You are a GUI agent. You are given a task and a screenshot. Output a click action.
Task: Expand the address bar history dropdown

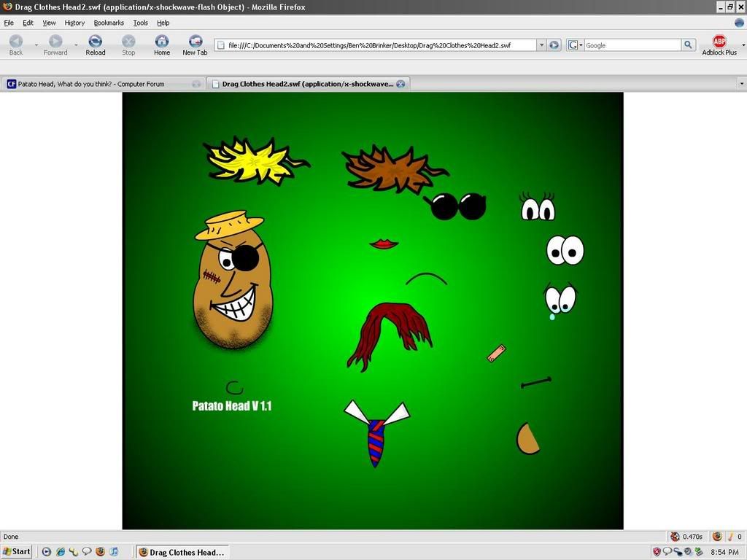point(541,45)
